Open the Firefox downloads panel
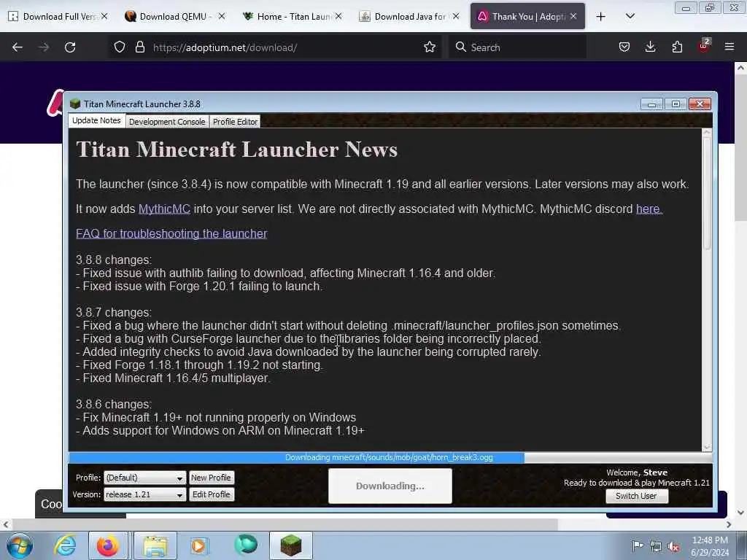This screenshot has width=747, height=560. point(650,47)
